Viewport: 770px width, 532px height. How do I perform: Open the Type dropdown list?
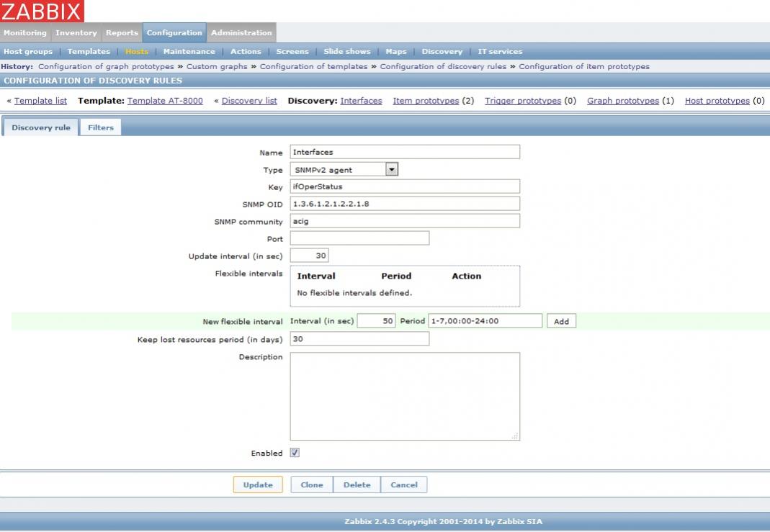click(x=391, y=170)
